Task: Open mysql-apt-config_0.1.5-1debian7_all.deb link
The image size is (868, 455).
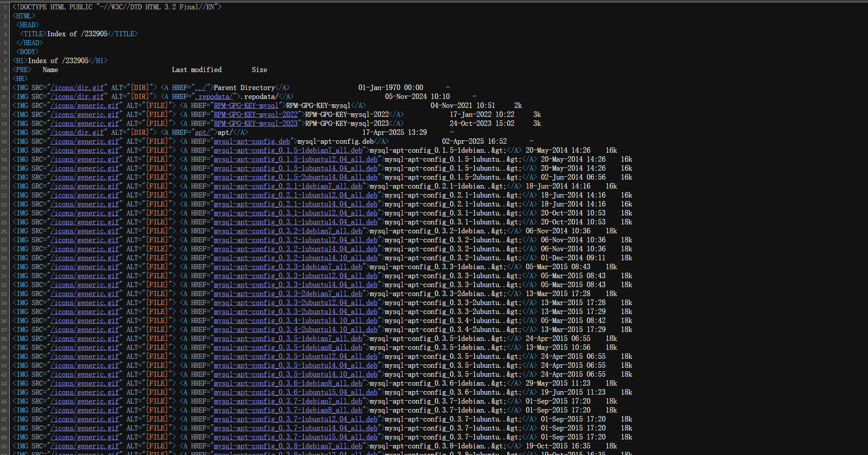Action: point(288,150)
